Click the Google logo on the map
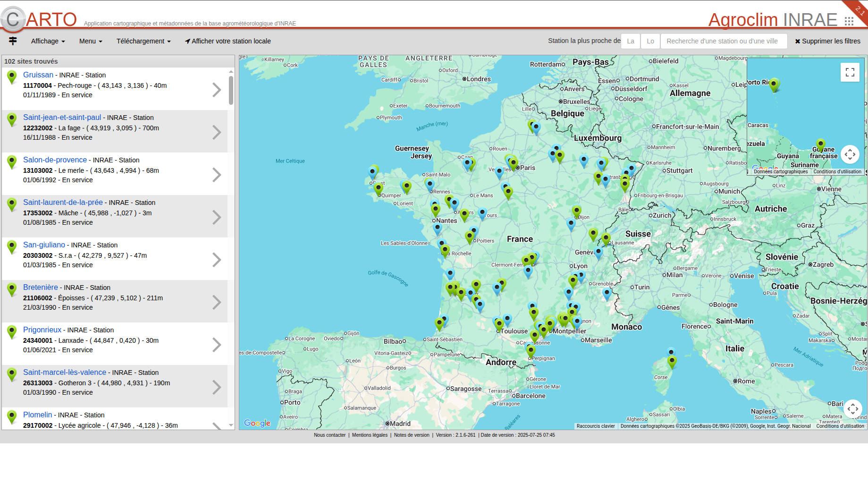 coord(257,423)
